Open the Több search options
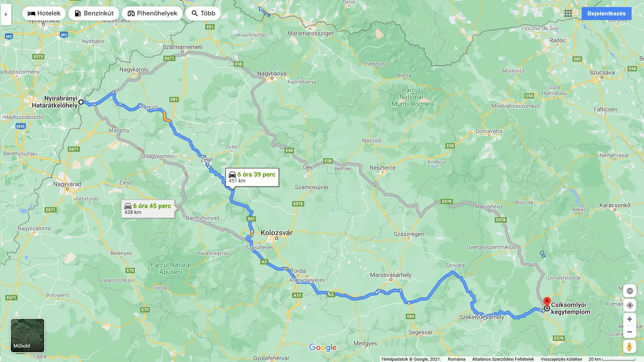The width and height of the screenshot is (644, 362). pos(203,13)
